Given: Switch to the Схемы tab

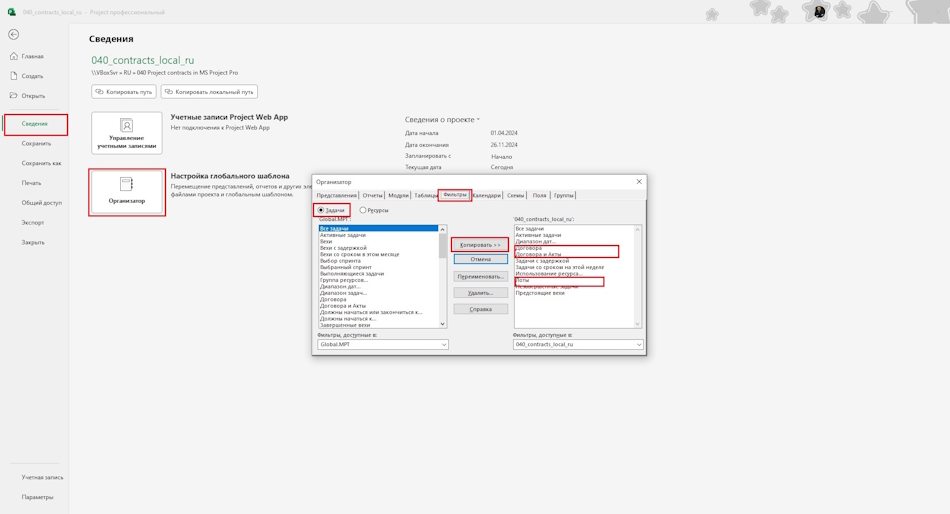Looking at the screenshot, I should tap(516, 195).
